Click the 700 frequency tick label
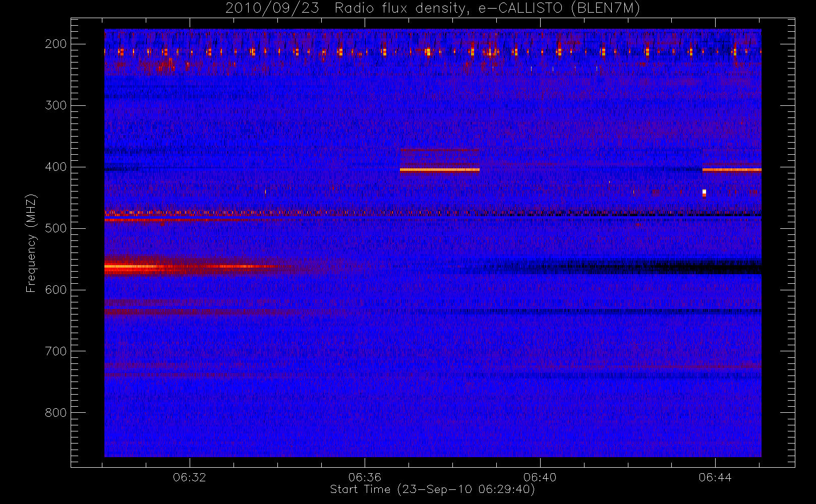The height and width of the screenshot is (504, 816). click(56, 351)
